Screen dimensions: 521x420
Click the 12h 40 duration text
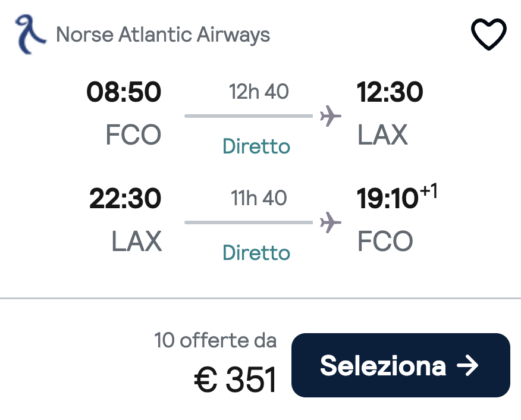coord(259,92)
